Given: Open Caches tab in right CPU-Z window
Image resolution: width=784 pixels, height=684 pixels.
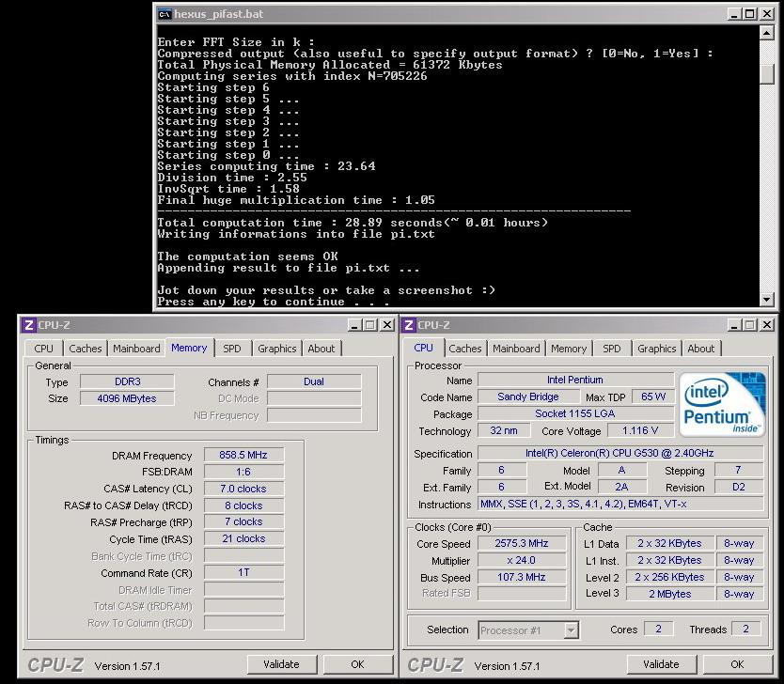Looking at the screenshot, I should pos(465,349).
